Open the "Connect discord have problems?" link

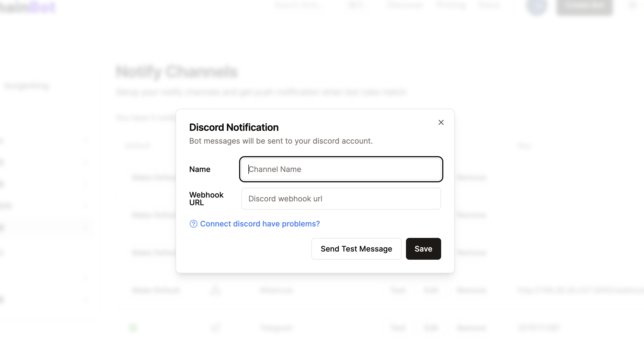(260, 224)
